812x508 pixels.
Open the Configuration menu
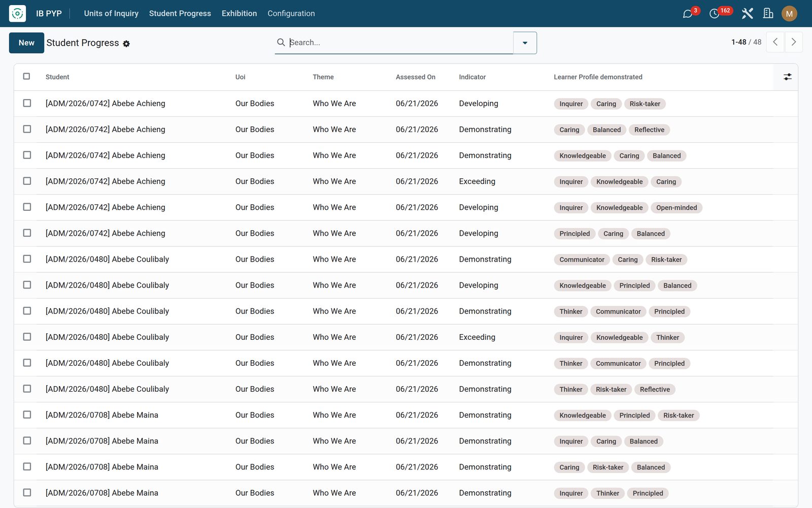pos(291,13)
